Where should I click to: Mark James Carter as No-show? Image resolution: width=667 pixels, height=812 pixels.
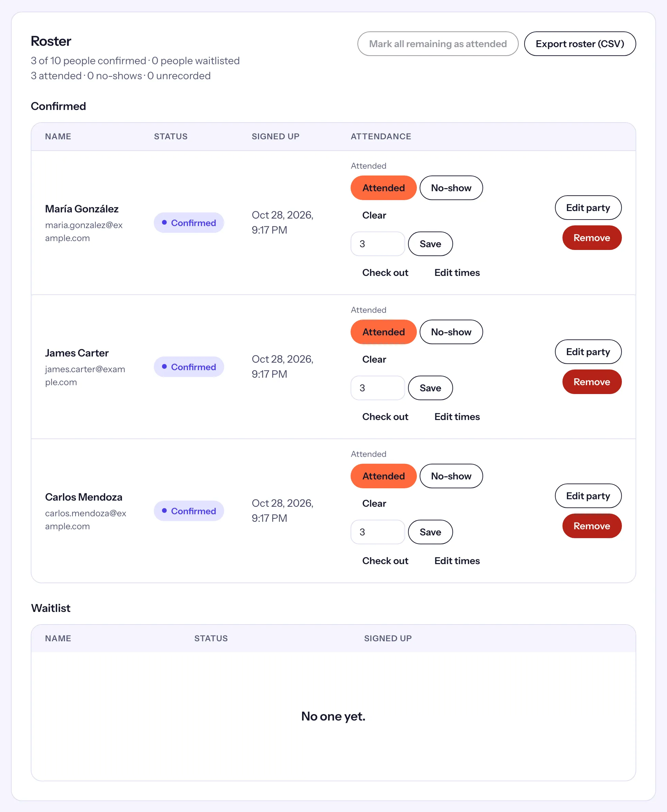pos(451,332)
